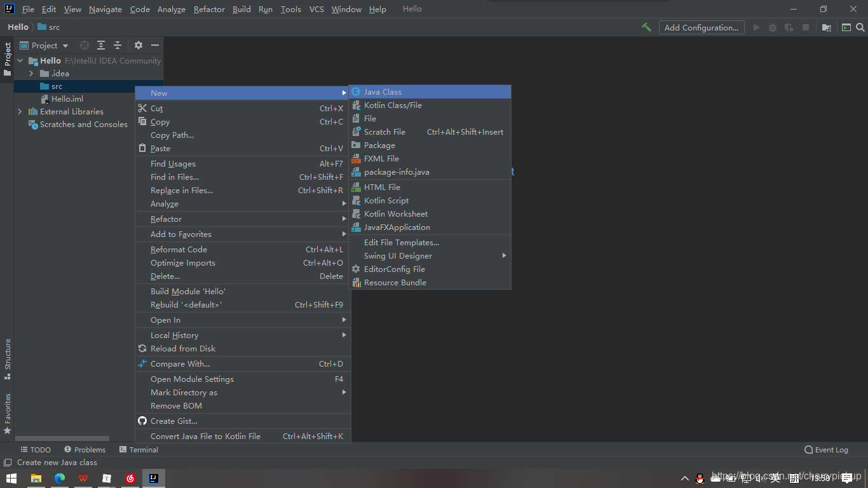The height and width of the screenshot is (488, 868).
Task: Select Hello.iml in project tree
Action: 67,98
